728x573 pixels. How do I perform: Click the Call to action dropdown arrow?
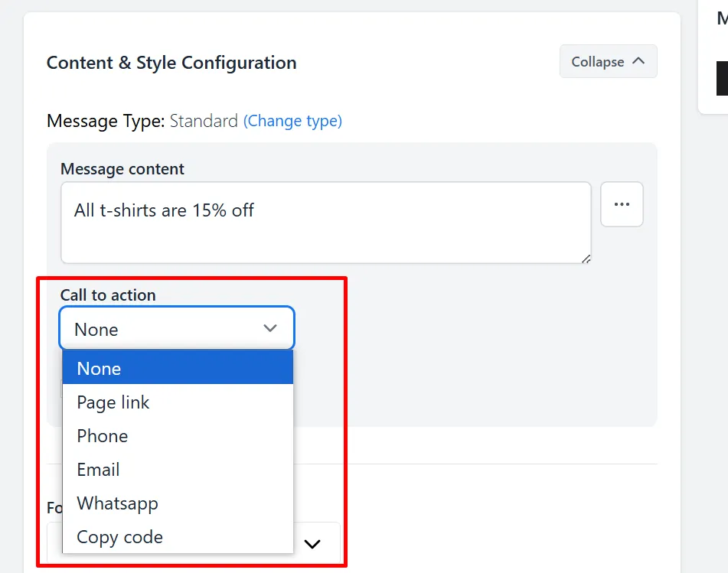tap(269, 328)
